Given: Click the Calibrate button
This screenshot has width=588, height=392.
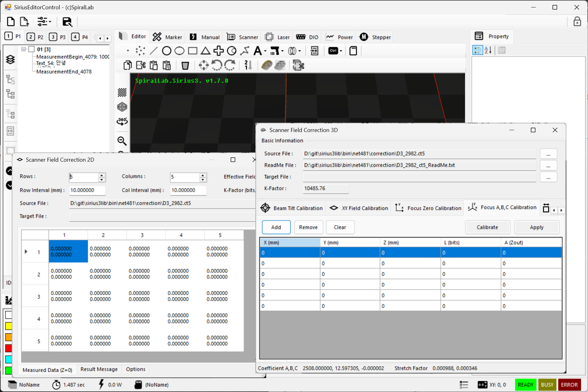Looking at the screenshot, I should coord(487,227).
